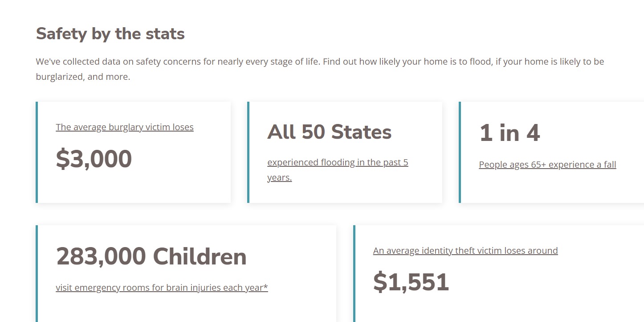644x322 pixels.
Task: Click the word 'burglarized' in the intro text
Action: tap(59, 77)
